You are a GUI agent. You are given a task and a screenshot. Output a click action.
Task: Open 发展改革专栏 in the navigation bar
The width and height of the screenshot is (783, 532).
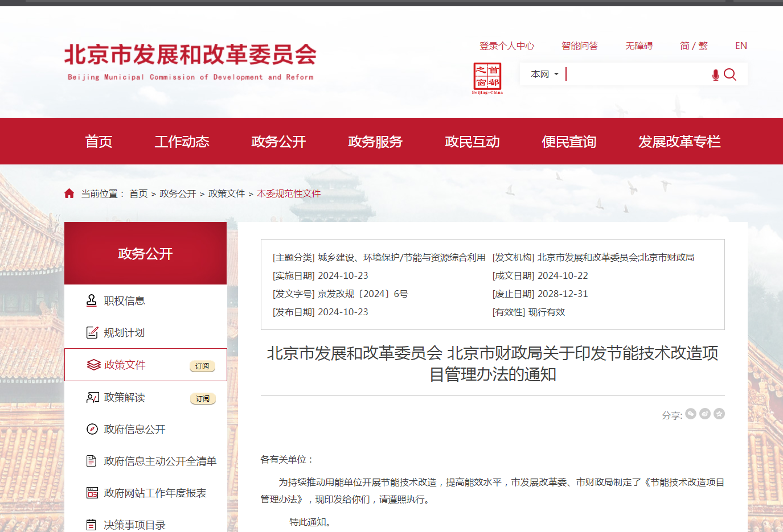(679, 141)
